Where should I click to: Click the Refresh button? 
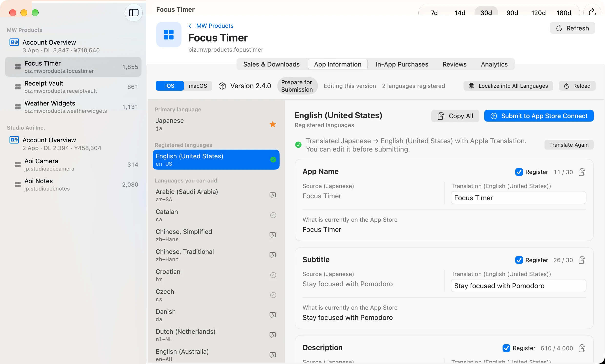coord(573,28)
